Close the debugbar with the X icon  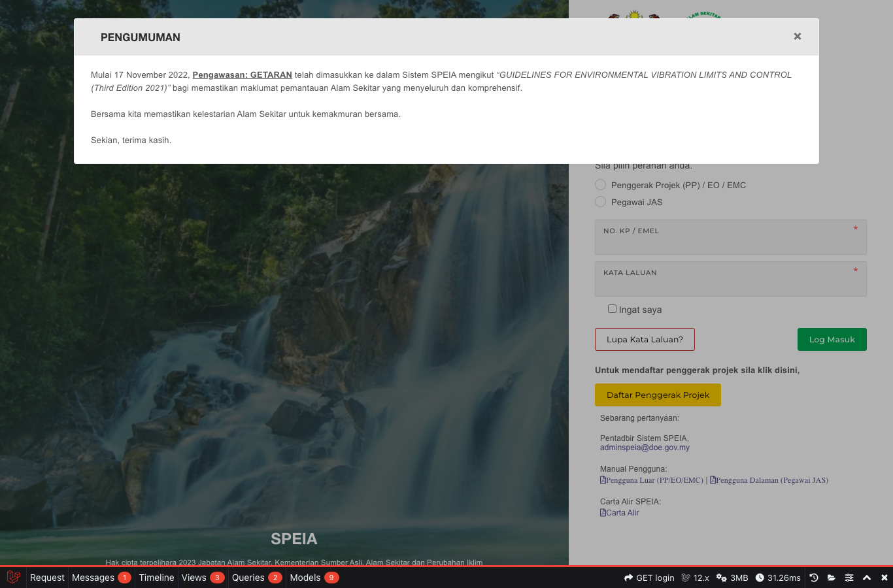[885, 578]
